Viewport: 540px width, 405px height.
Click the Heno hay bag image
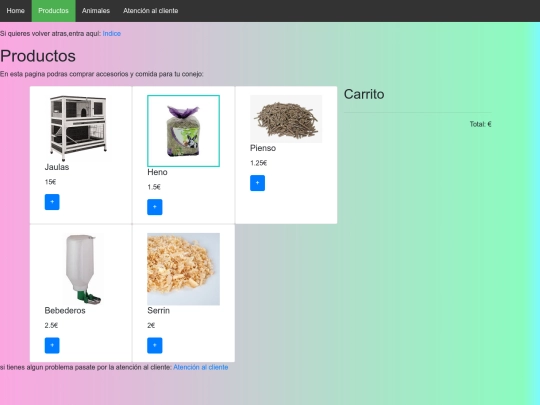(x=183, y=131)
